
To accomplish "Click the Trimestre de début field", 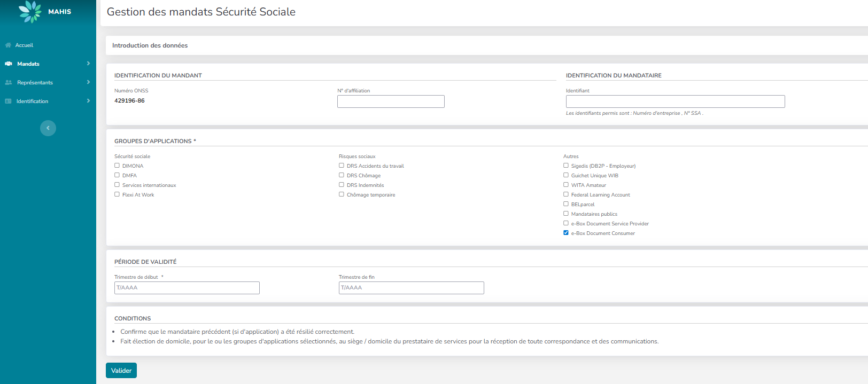I will tap(187, 288).
